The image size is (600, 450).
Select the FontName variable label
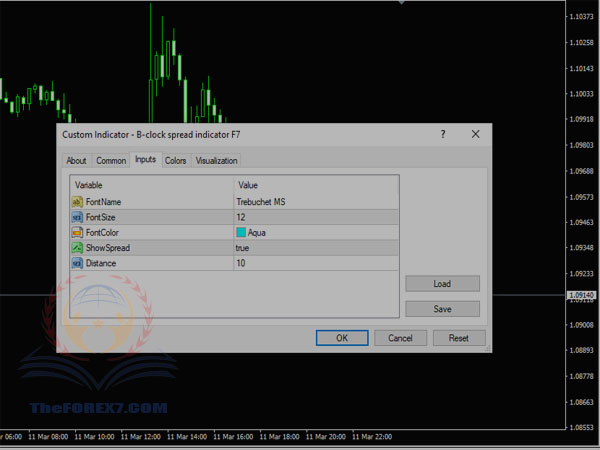pos(103,202)
